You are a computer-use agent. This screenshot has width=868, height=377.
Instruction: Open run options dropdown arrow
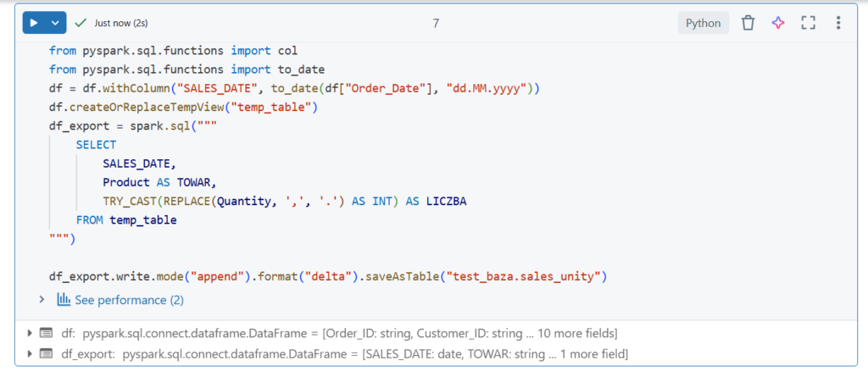coord(56,23)
